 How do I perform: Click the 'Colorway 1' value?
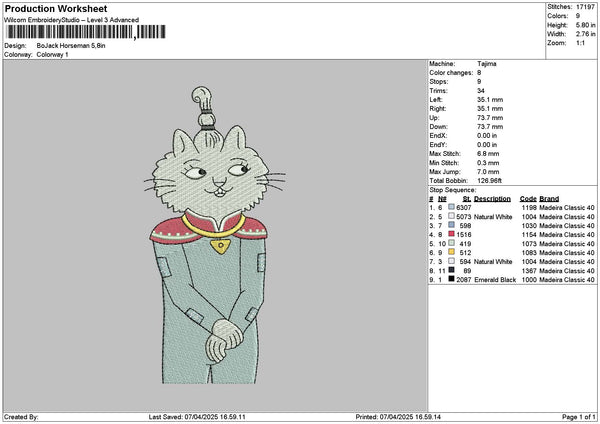click(x=52, y=55)
